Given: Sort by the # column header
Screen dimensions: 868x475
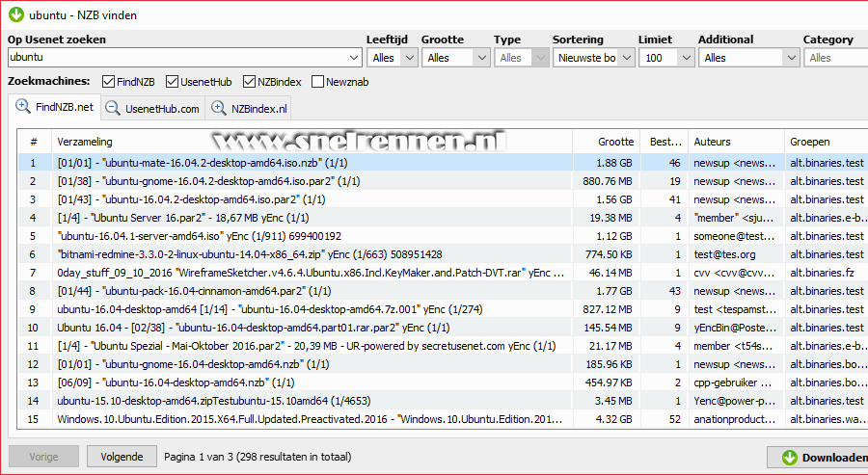Looking at the screenshot, I should 35,142.
